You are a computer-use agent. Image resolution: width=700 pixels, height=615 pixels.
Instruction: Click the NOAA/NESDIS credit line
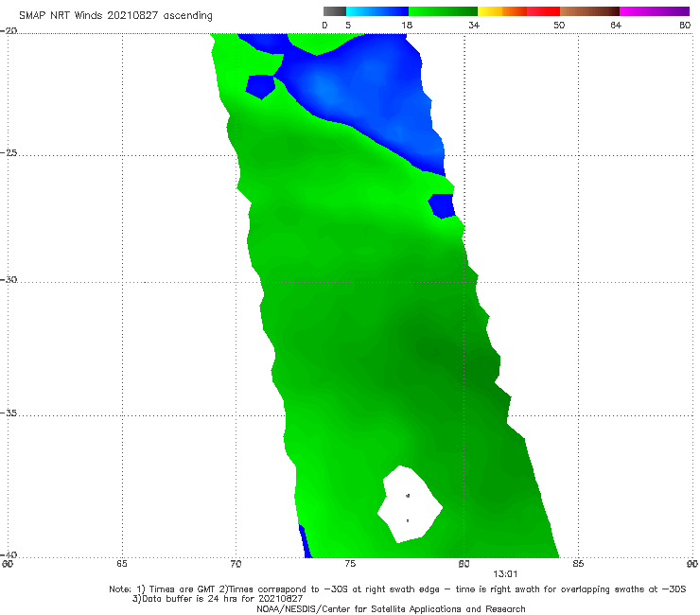pos(391,608)
